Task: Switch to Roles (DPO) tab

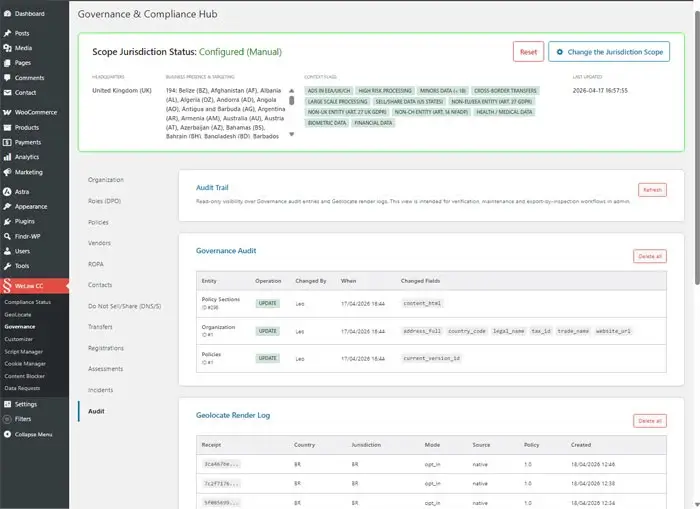Action: click(x=104, y=201)
